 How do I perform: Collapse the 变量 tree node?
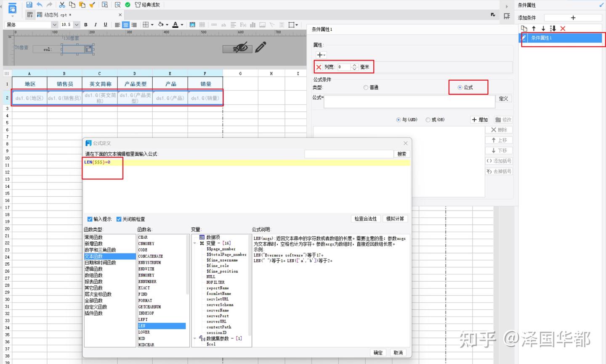point(195,243)
